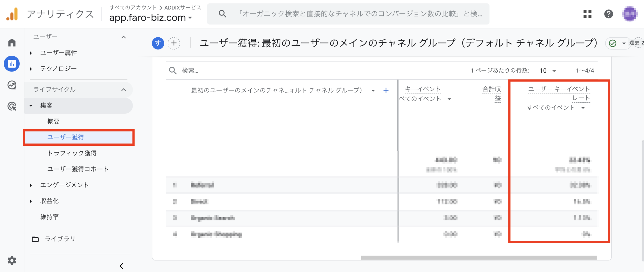
Task: Collapse the ライフサイクル section
Action: click(123, 90)
